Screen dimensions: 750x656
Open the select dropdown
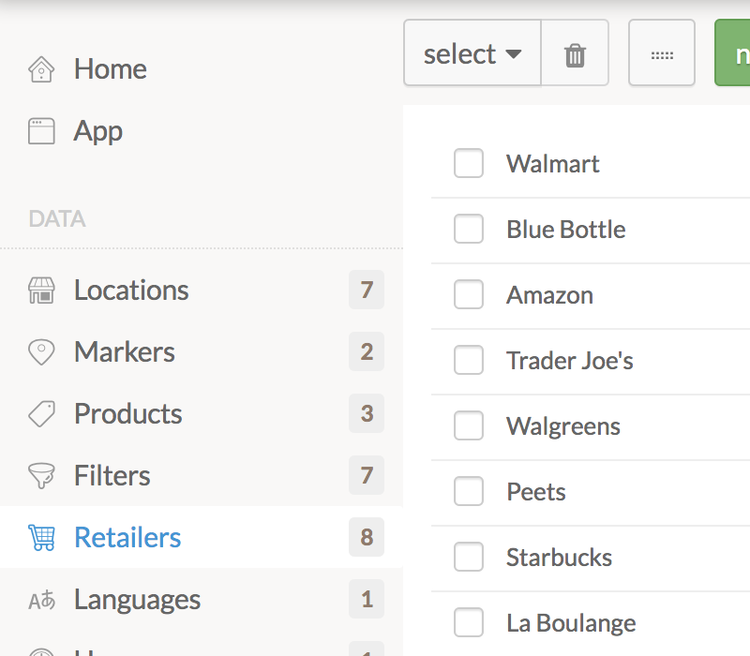click(473, 53)
